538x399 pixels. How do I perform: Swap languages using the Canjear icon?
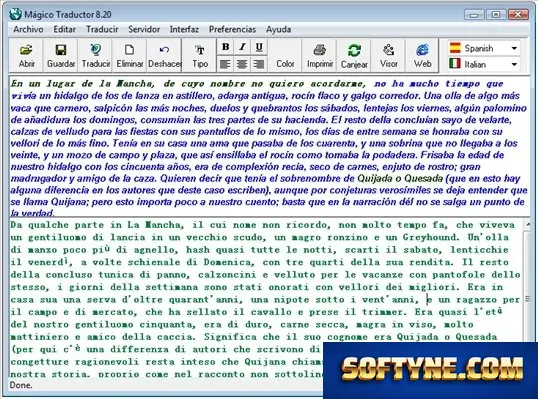(354, 56)
